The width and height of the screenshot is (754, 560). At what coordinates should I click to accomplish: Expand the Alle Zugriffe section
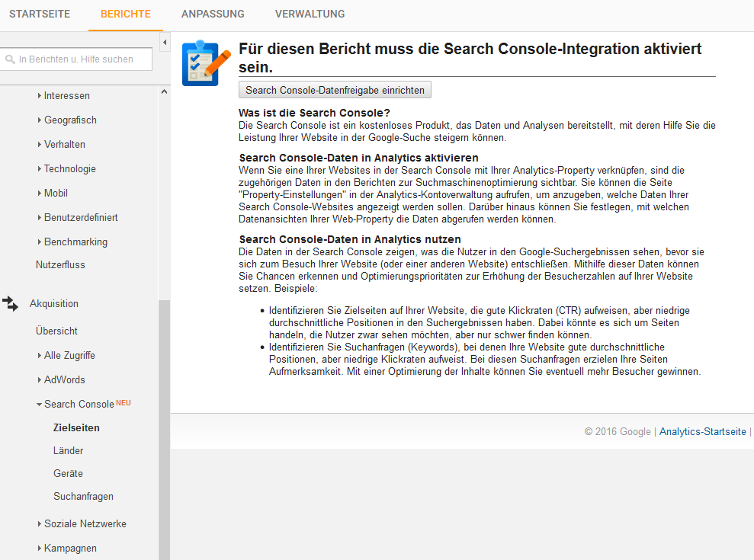click(66, 355)
